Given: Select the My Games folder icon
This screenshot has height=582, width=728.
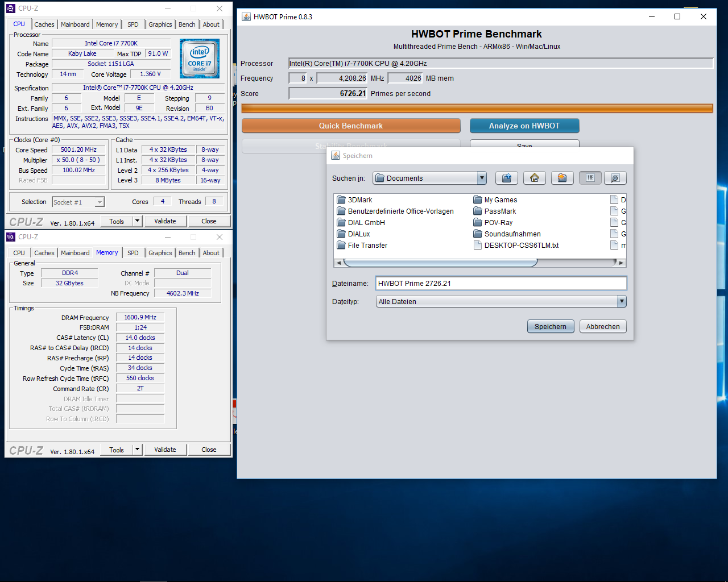Looking at the screenshot, I should [x=478, y=199].
